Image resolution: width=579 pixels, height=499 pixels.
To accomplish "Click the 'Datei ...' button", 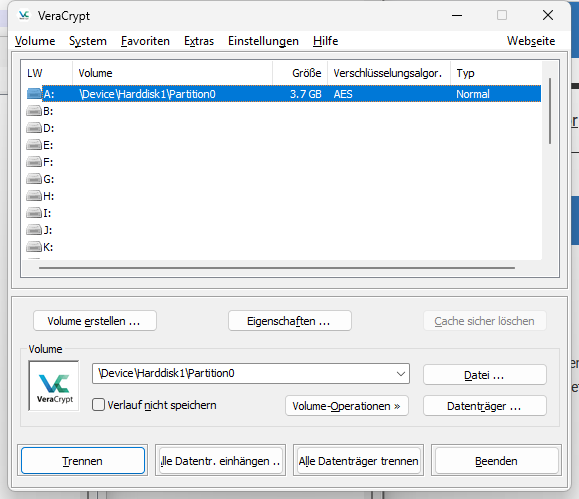I will pos(485,375).
